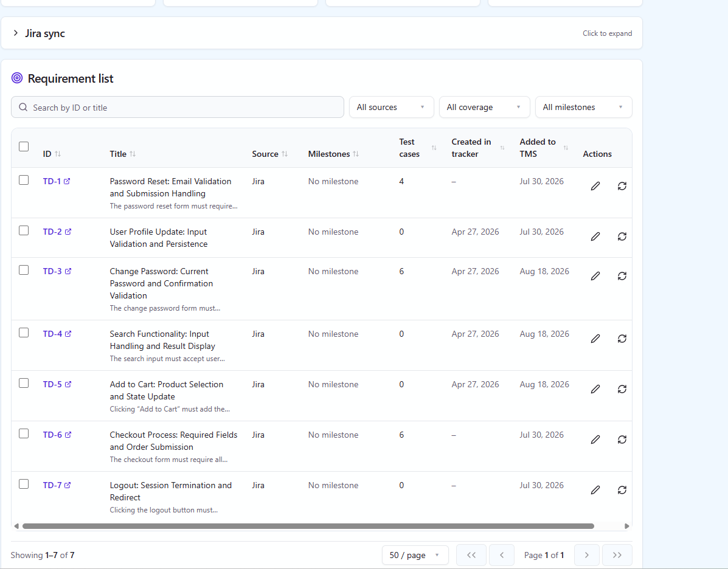Edit requirement TD-7 with pencil icon

(595, 490)
